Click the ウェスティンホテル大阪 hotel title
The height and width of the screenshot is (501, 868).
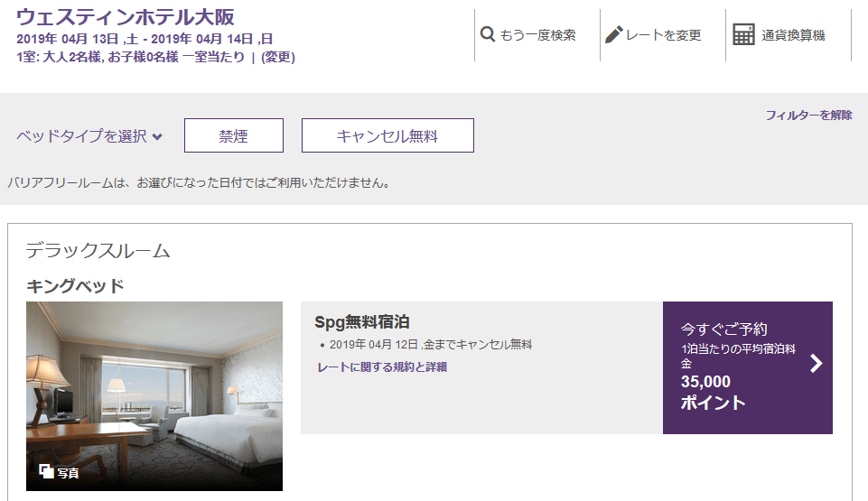pyautogui.click(x=126, y=17)
